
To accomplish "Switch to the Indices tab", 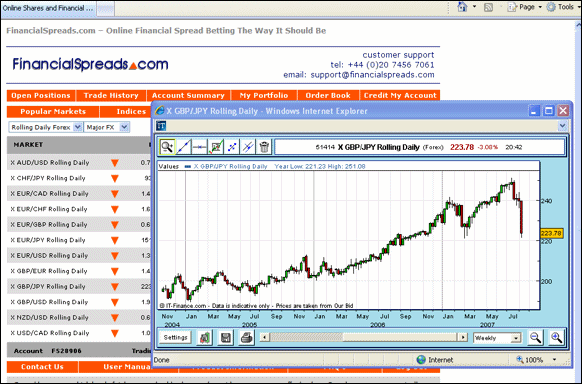I will point(126,111).
